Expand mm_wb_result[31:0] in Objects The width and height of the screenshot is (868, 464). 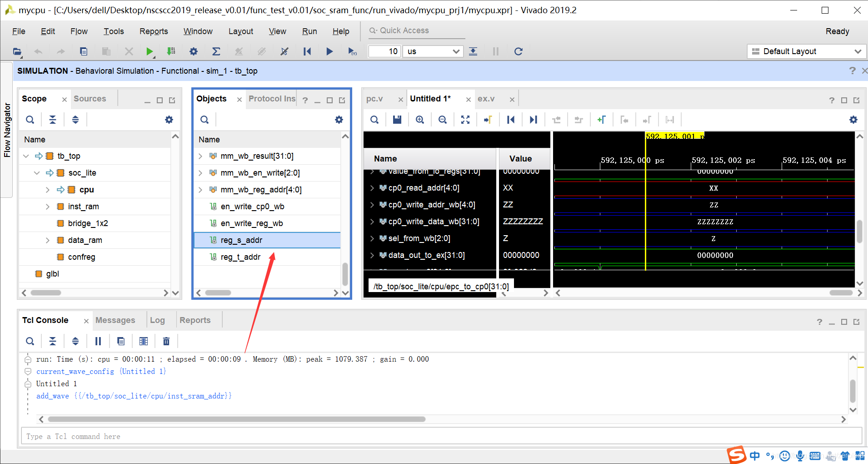click(x=200, y=156)
